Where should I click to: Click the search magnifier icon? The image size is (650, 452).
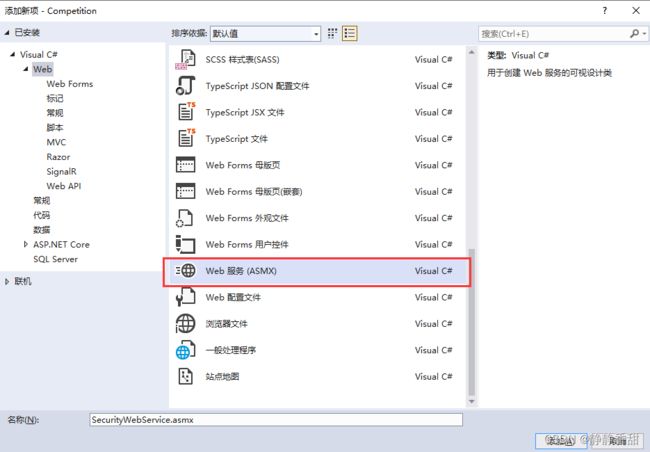pyautogui.click(x=634, y=34)
